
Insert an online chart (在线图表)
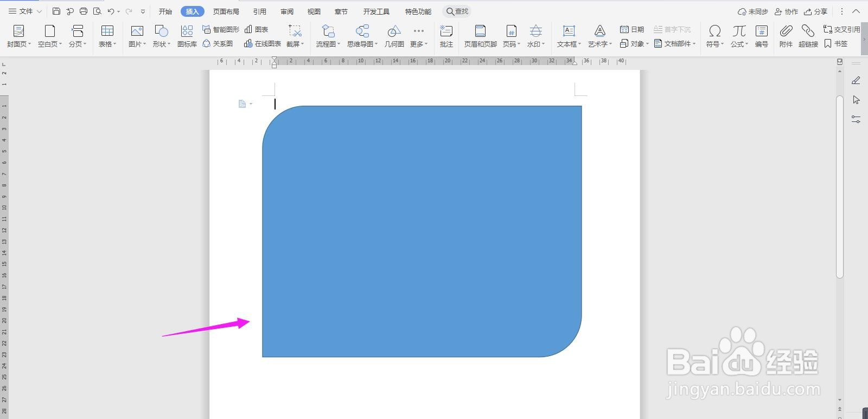coord(263,43)
